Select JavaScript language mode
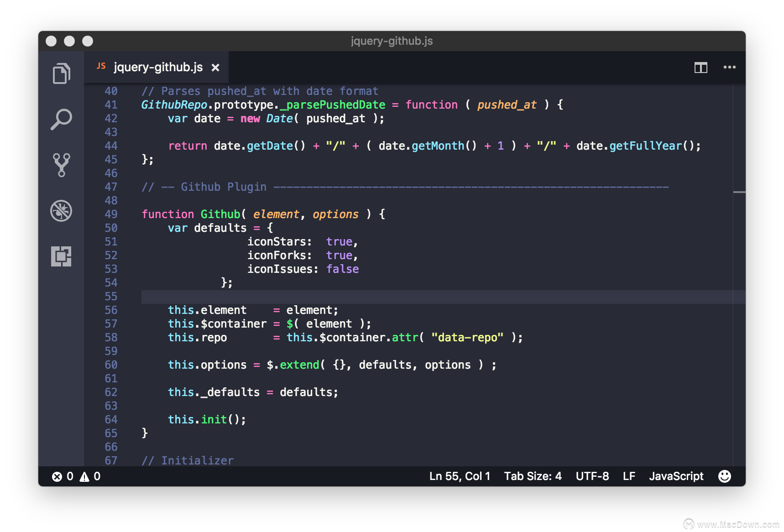This screenshot has width=784, height=532. [676, 476]
